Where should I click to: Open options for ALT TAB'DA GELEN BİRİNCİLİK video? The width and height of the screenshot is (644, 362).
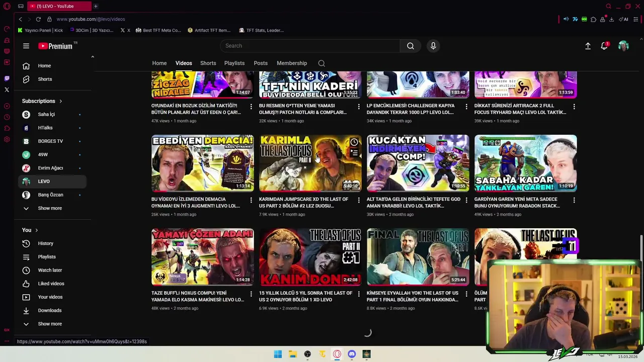tap(466, 200)
